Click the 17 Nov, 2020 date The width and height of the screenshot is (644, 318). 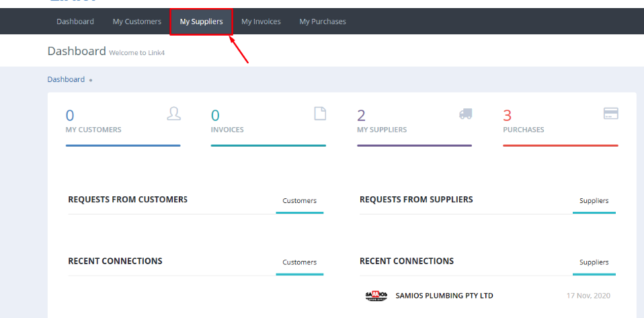pos(588,296)
